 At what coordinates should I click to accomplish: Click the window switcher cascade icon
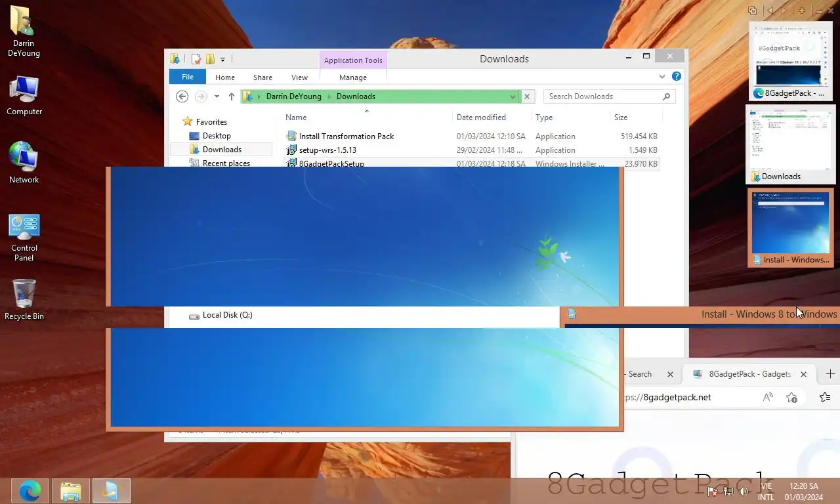point(753,10)
